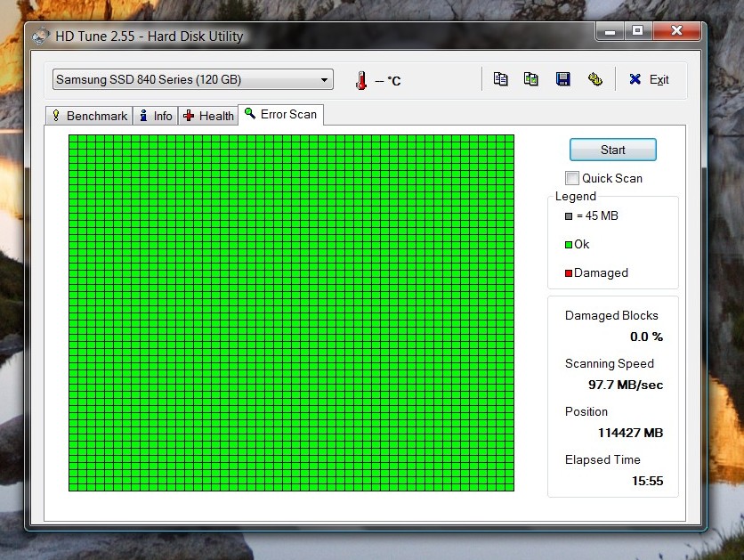Click the green Ok legend square

pos(569,245)
